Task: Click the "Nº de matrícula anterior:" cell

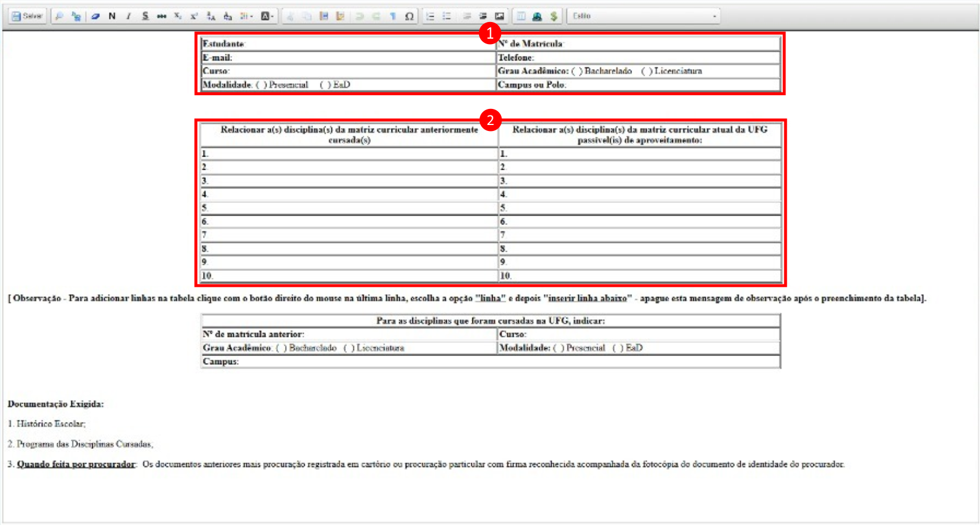Action: click(x=349, y=334)
